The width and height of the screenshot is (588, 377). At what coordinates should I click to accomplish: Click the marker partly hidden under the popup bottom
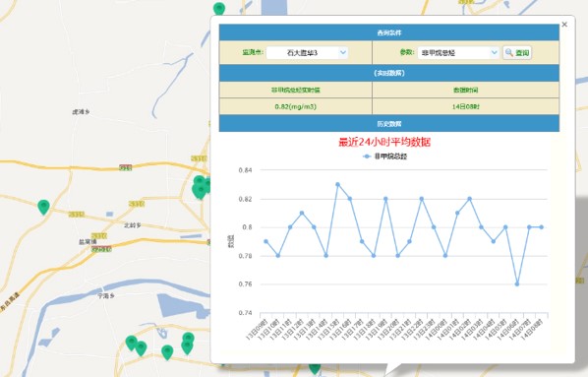click(315, 368)
